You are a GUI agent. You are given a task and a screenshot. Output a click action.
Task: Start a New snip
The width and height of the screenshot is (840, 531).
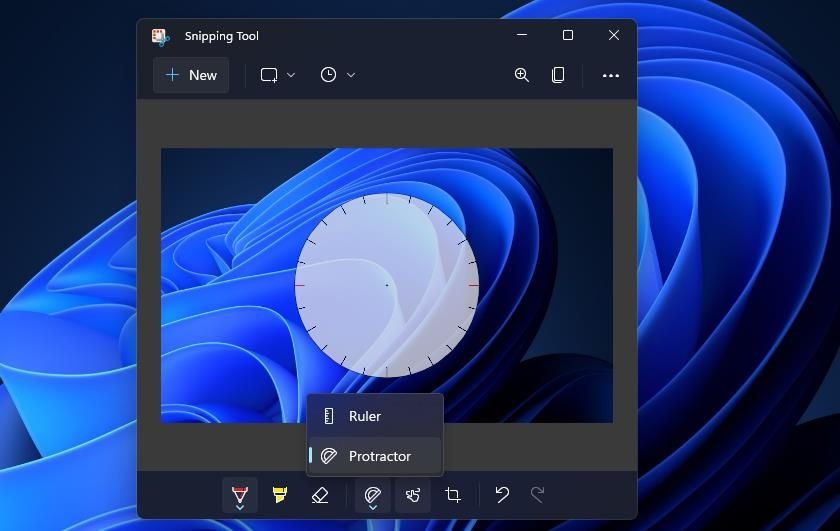pyautogui.click(x=191, y=75)
